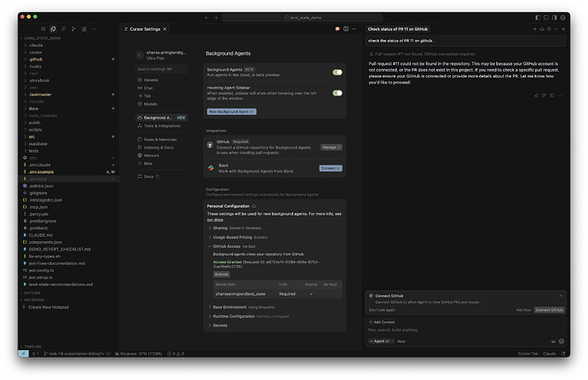This screenshot has height=380, width=588.
Task: Dismiss the Connect GitHub prompt with X
Action: pyautogui.click(x=561, y=296)
